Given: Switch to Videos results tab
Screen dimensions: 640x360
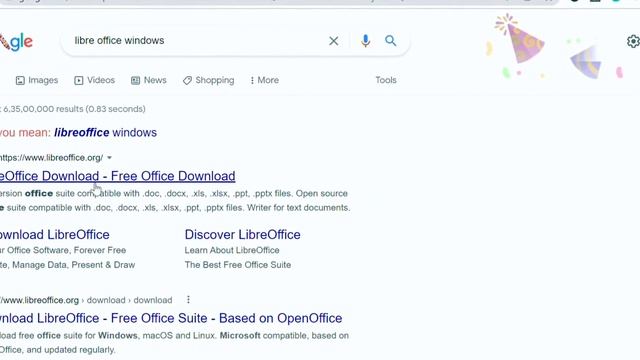Looking at the screenshot, I should click(x=94, y=80).
